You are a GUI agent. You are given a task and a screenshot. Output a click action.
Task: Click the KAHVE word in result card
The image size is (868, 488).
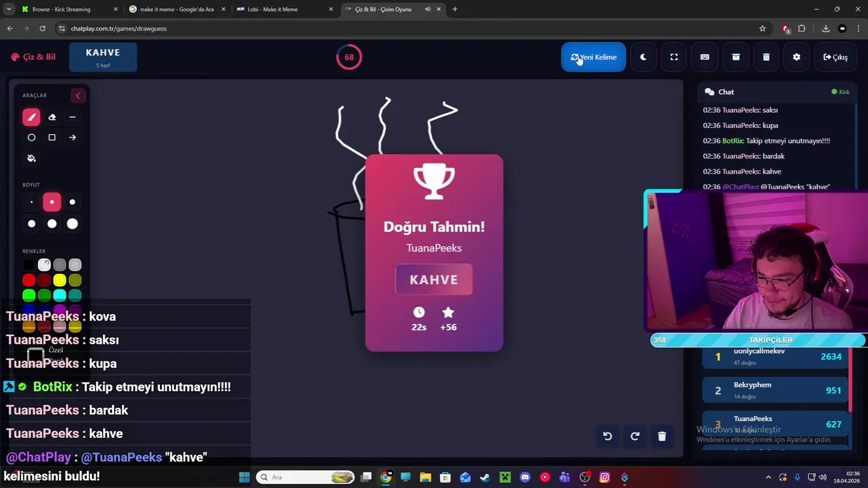pyautogui.click(x=434, y=280)
